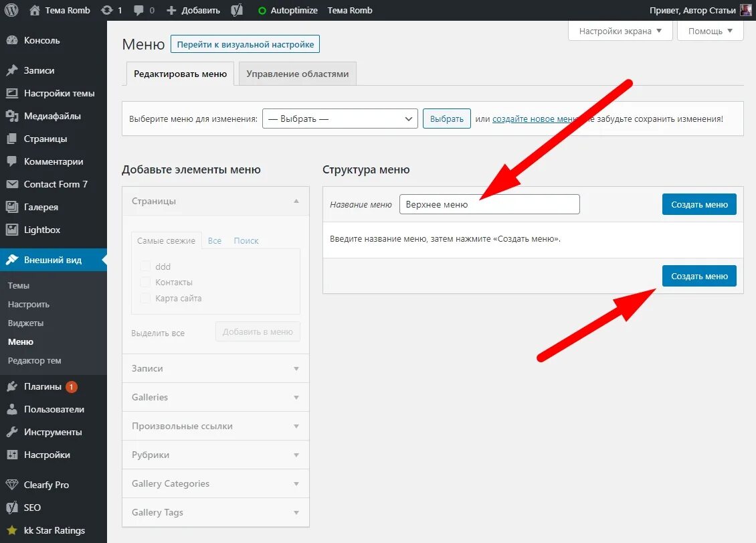Check the Контакты page checkbox
756x543 pixels.
click(145, 283)
